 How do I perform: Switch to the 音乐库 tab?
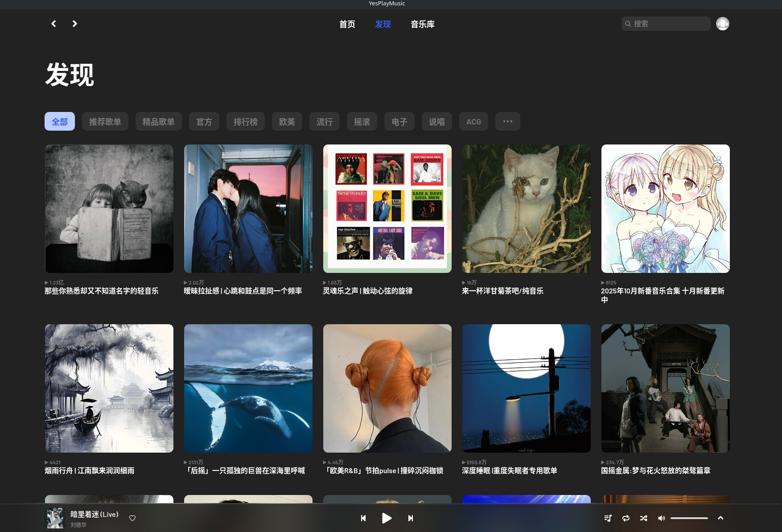422,24
